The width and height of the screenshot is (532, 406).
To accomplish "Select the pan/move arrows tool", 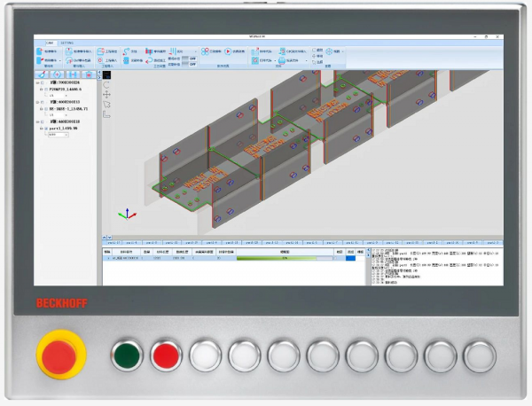I will pos(106,93).
